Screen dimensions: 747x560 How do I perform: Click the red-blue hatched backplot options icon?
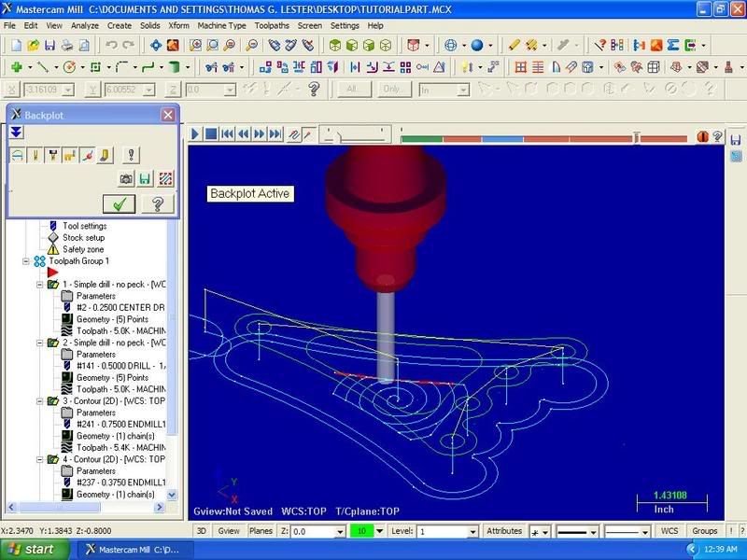click(165, 179)
